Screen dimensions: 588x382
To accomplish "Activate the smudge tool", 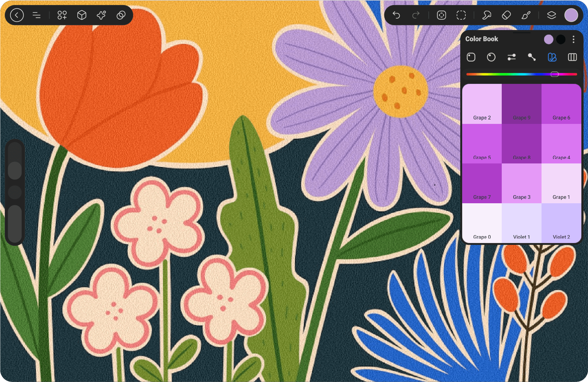I will (x=486, y=15).
